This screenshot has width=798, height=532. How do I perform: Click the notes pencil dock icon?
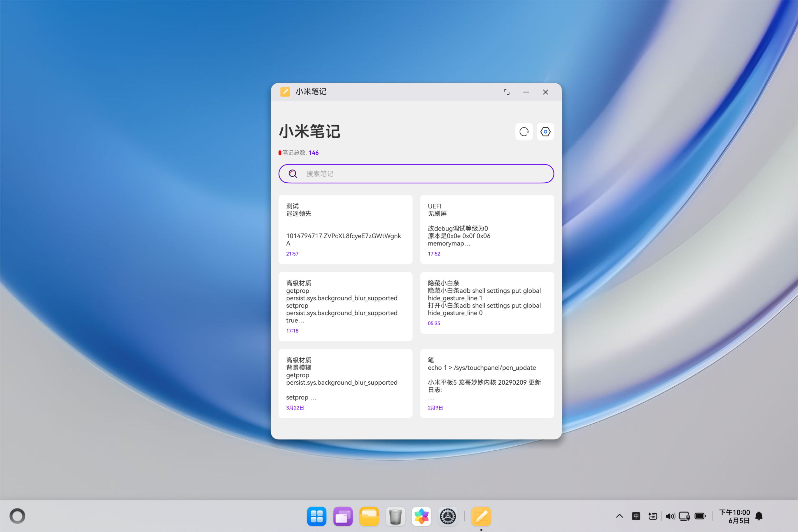tap(481, 516)
